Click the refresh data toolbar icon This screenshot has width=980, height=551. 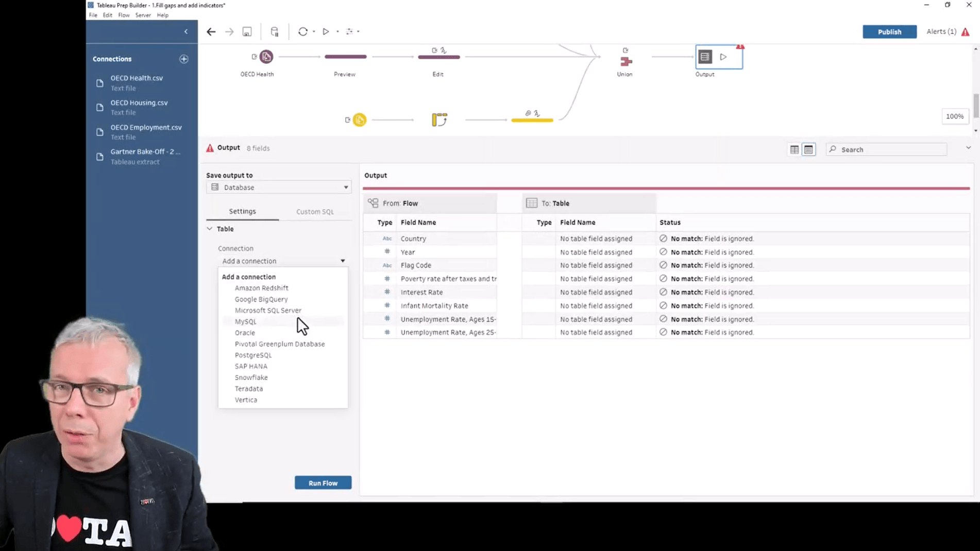point(302,31)
